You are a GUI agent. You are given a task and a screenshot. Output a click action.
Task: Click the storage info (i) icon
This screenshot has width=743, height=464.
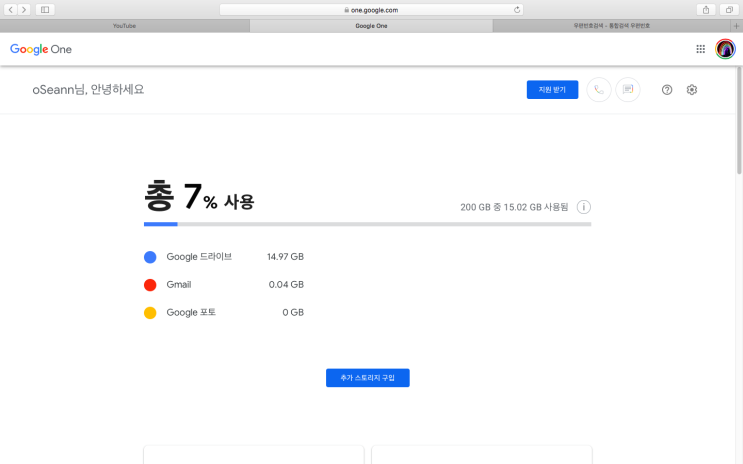(x=584, y=207)
